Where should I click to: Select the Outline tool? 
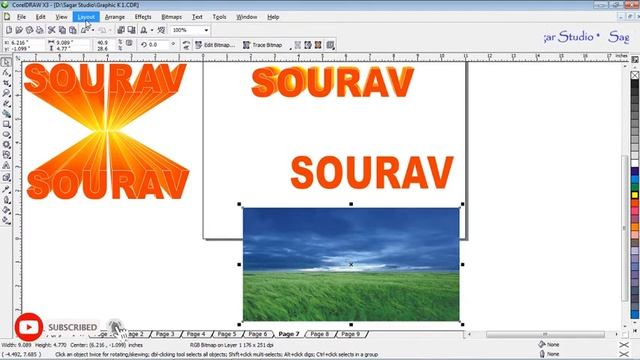pos(6,200)
